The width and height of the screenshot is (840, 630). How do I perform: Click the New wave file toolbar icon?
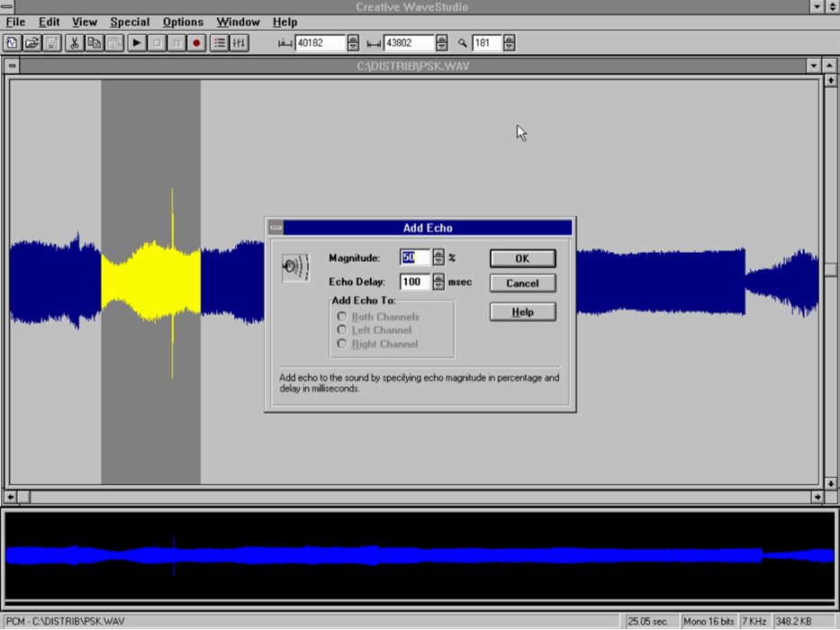coord(12,43)
